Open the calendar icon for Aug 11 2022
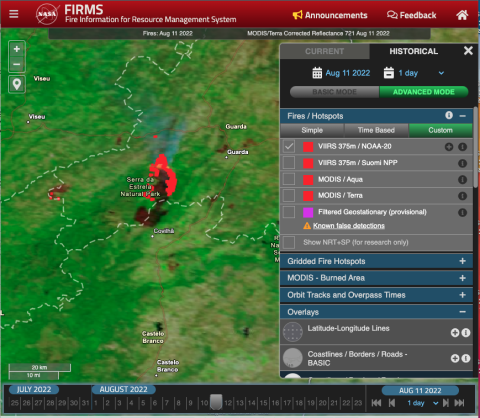Viewport: 480px width, 418px height. (317, 73)
